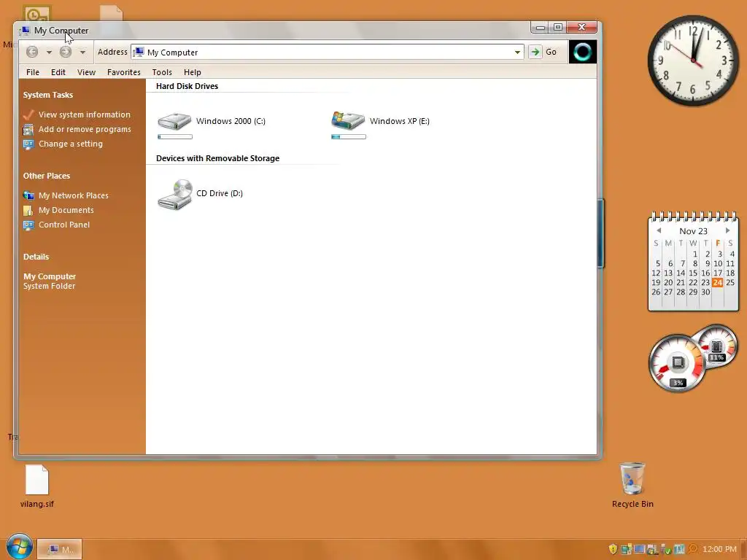Collapse the Other Places section header
Image resolution: width=747 pixels, height=560 pixels.
tap(47, 176)
